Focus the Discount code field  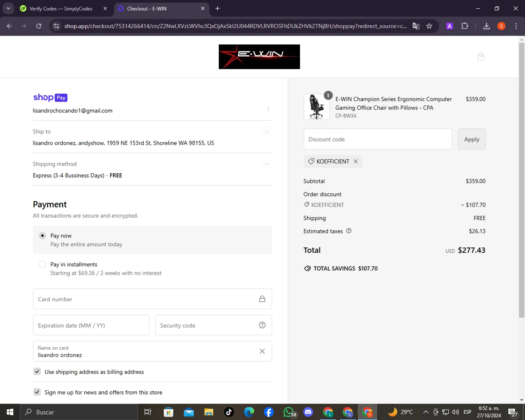click(378, 139)
